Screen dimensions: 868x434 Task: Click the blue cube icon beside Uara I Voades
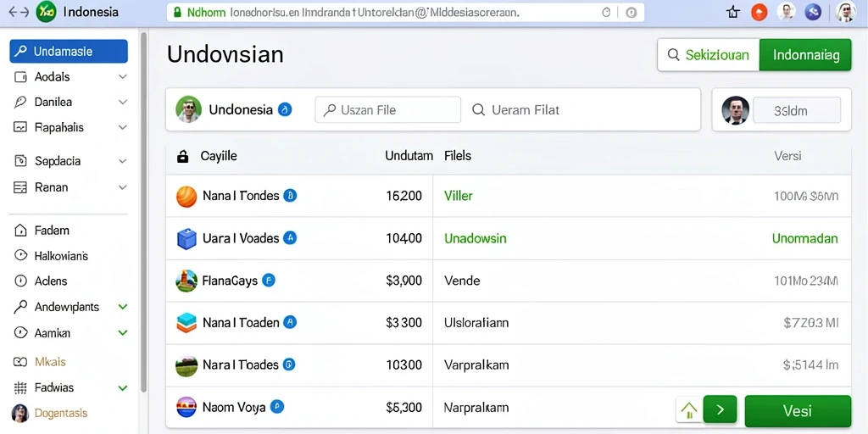pos(186,238)
